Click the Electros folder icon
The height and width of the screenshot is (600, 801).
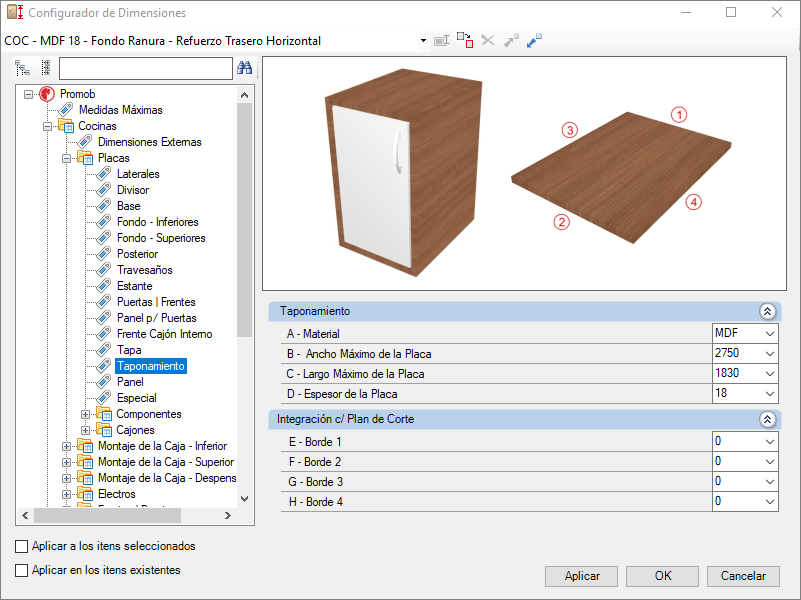click(x=85, y=494)
